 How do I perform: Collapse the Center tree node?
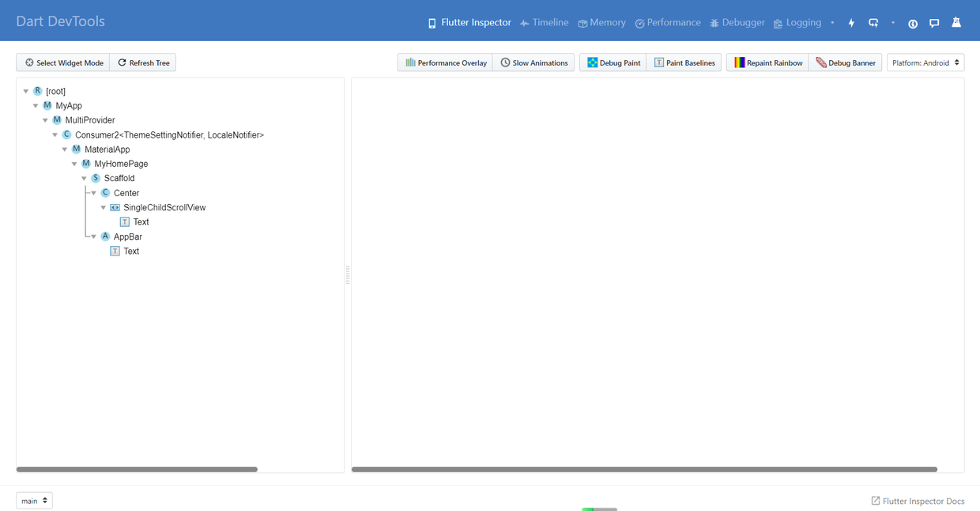tap(94, 194)
